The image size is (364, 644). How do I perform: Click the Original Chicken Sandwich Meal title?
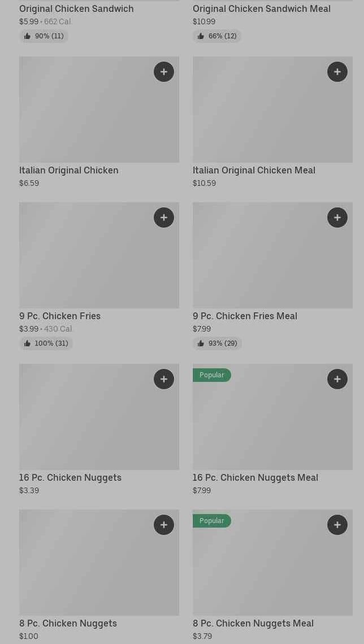coord(261,9)
